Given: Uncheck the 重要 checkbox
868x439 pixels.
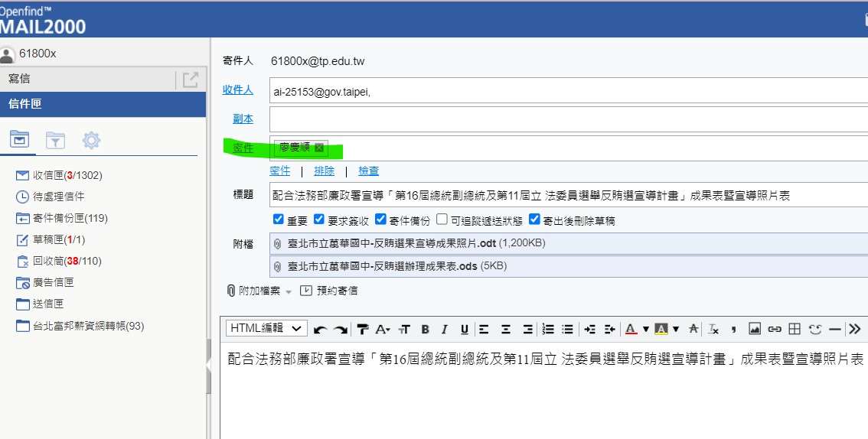Looking at the screenshot, I should [279, 220].
